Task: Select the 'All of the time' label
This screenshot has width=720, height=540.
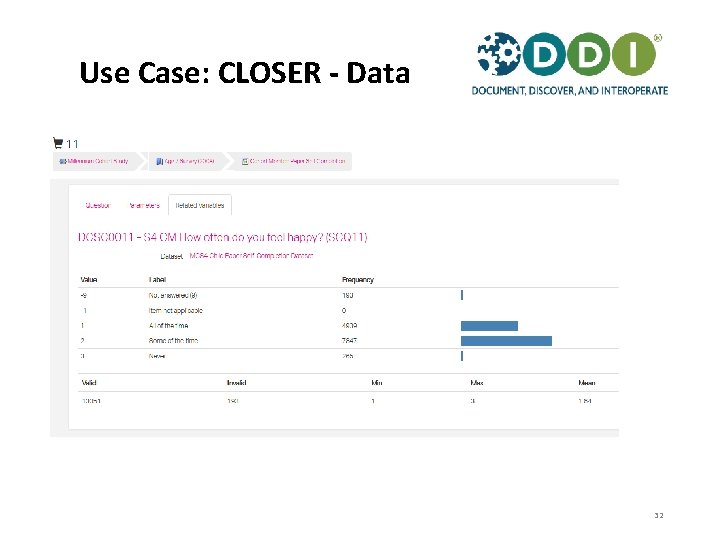Action: point(168,326)
